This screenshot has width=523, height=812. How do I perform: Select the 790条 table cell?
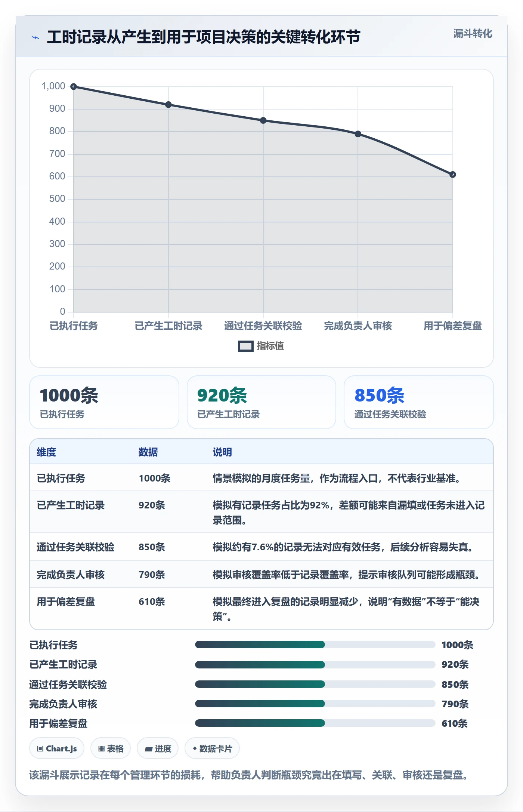(152, 575)
